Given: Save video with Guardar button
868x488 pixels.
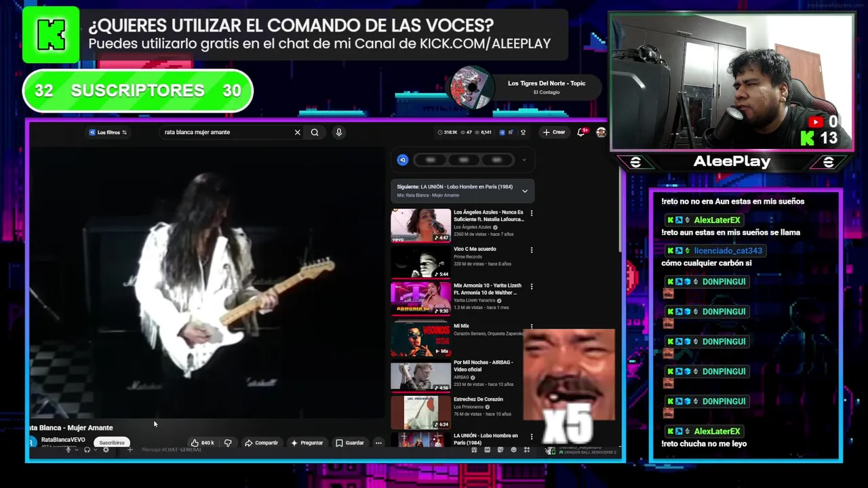Looking at the screenshot, I should (350, 443).
